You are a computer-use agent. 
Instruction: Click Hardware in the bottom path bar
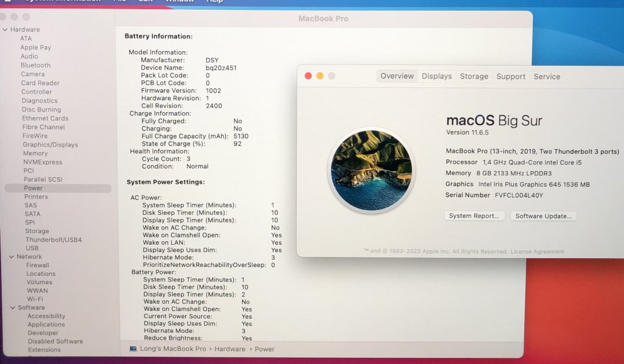[230, 349]
